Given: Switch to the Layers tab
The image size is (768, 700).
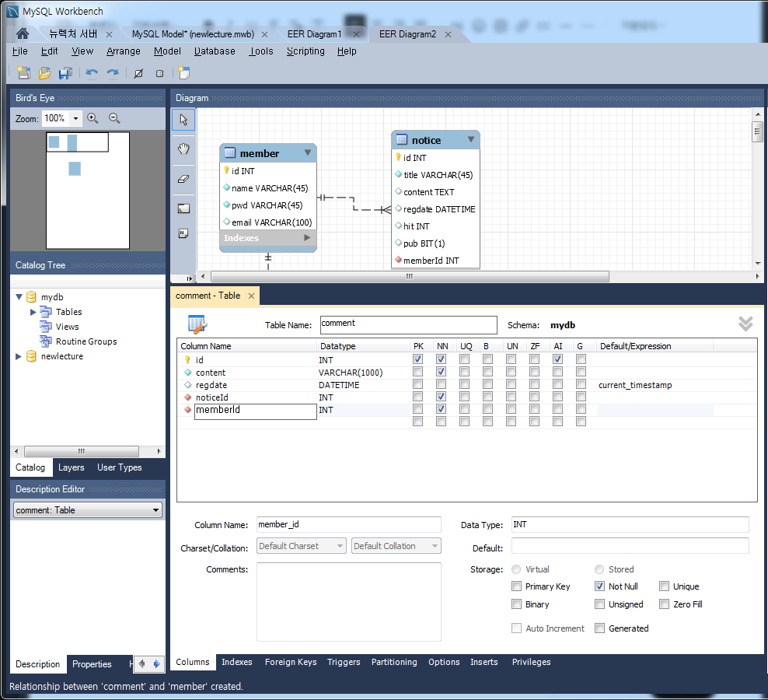Looking at the screenshot, I should point(71,467).
